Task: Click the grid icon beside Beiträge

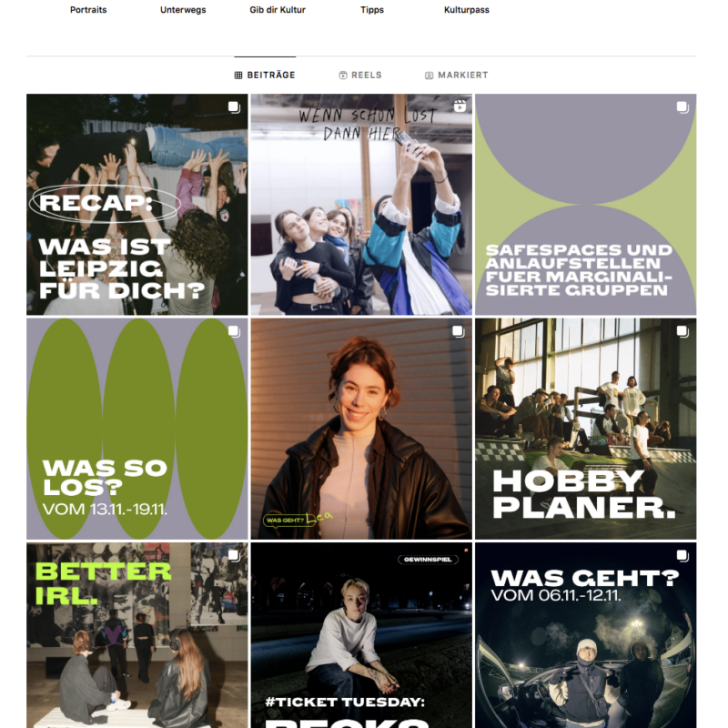Action: pos(238,76)
